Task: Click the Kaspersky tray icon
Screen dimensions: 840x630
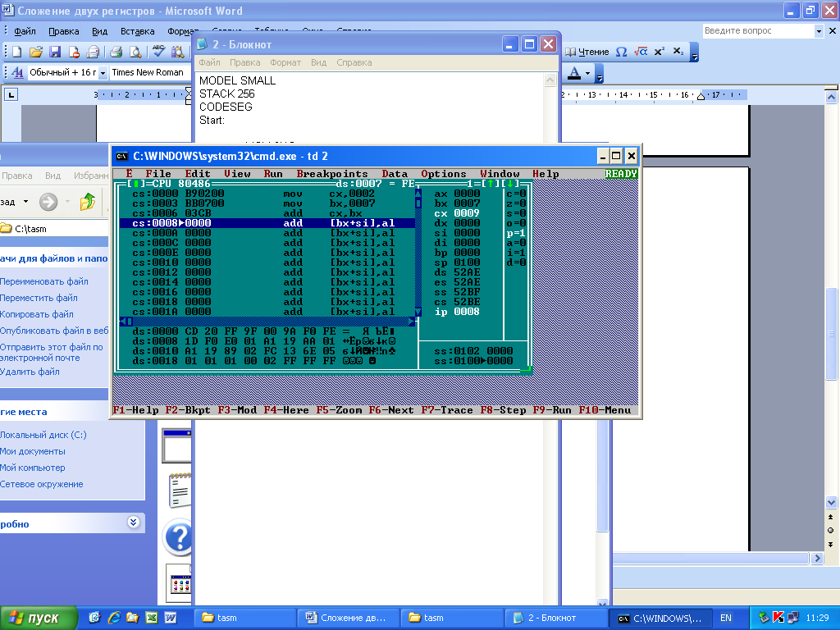Action: tap(779, 618)
